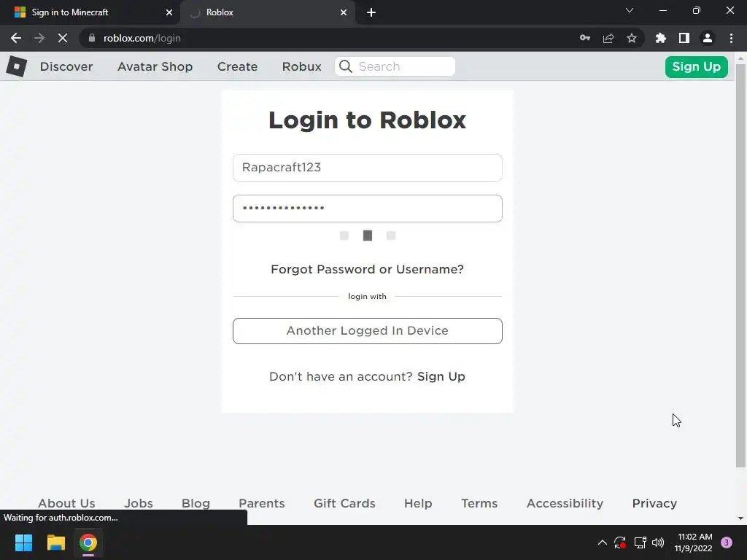This screenshot has width=747, height=560.
Task: Open the About Us footer link
Action: pyautogui.click(x=66, y=503)
